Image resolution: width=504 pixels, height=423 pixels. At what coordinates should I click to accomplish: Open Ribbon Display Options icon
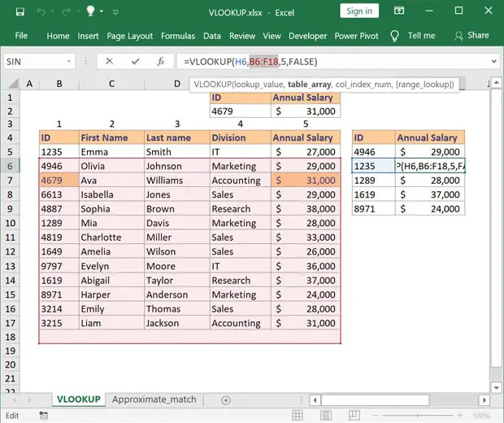(399, 11)
